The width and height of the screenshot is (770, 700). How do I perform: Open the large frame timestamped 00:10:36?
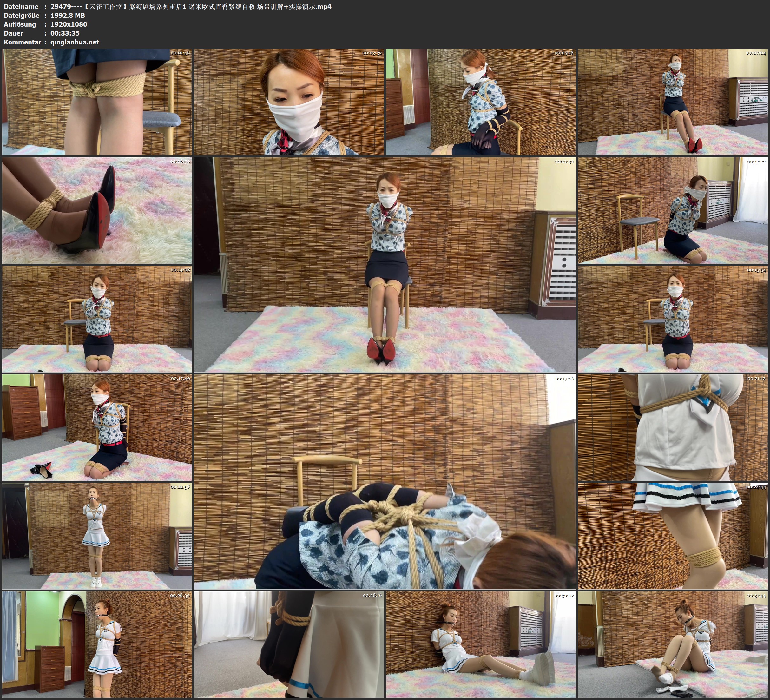385,265
